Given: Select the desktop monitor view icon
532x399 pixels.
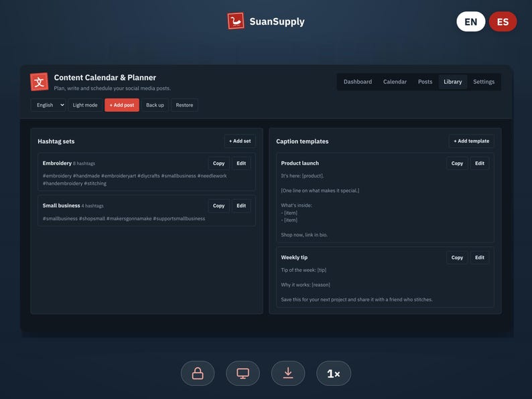Looking at the screenshot, I should (x=243, y=374).
